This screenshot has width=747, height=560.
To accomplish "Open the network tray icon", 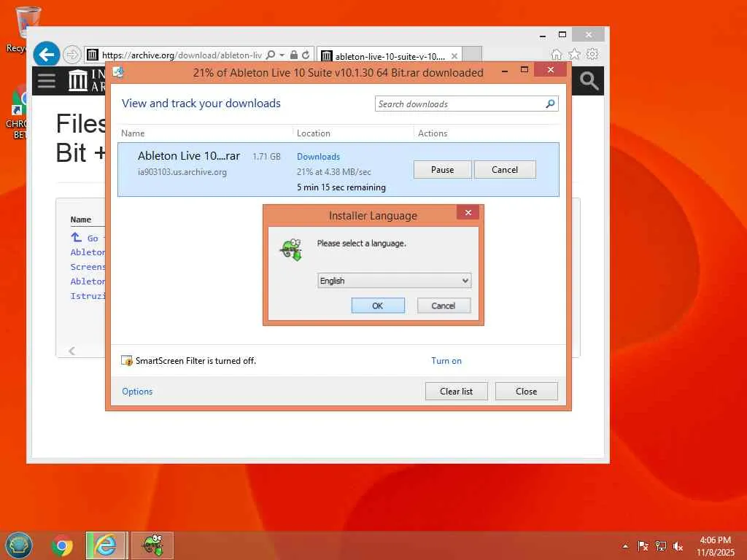I will coord(661,546).
